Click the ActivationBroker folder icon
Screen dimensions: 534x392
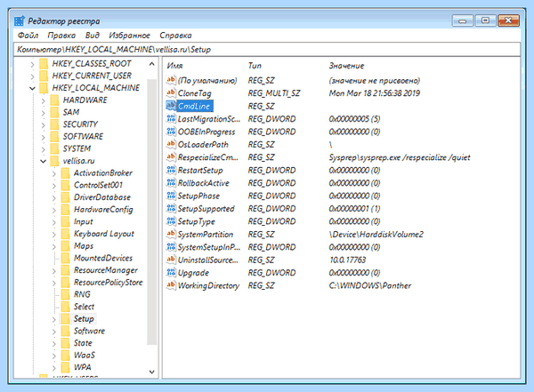[65, 172]
